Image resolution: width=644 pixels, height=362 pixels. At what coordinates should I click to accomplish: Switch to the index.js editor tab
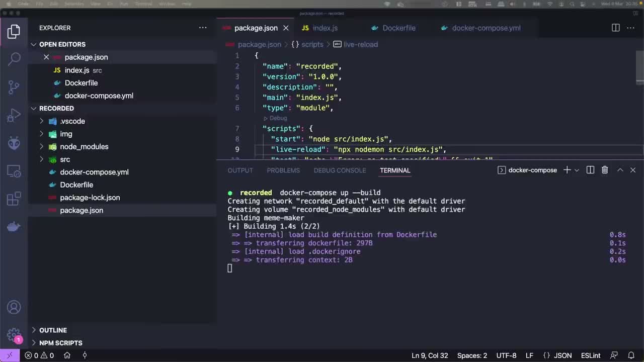(x=325, y=28)
